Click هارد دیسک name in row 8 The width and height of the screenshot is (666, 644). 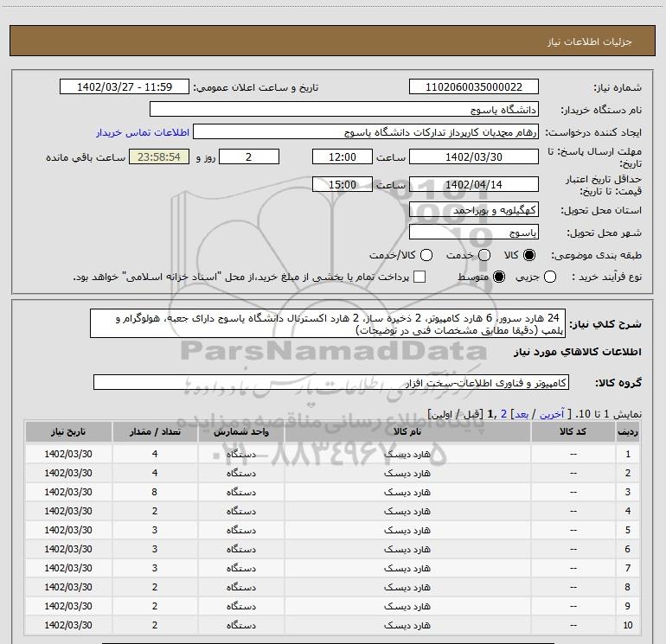pos(407,587)
